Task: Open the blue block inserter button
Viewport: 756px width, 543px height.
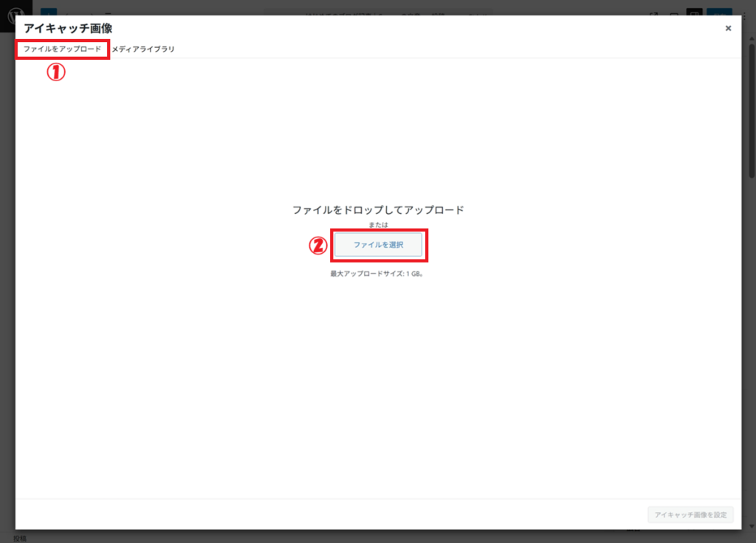Action: click(48, 14)
